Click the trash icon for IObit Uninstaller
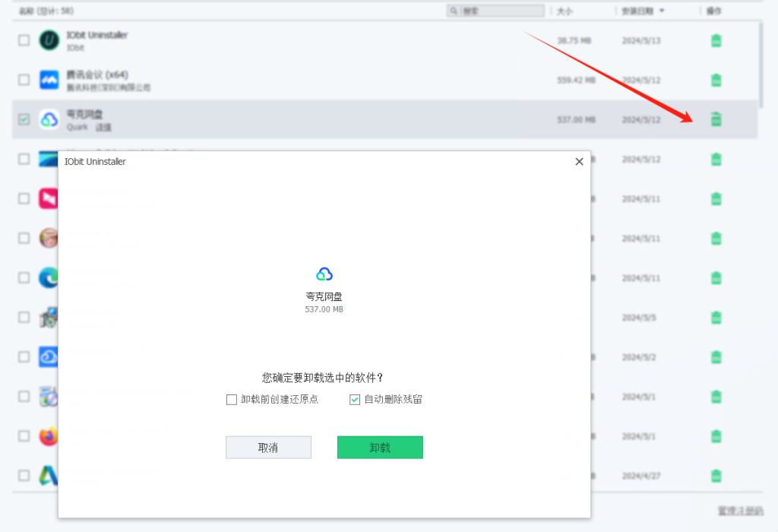 716,41
